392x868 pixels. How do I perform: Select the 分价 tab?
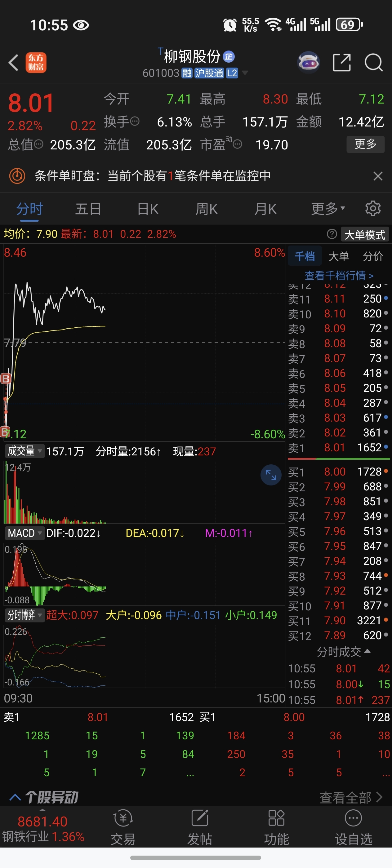pyautogui.click(x=373, y=256)
